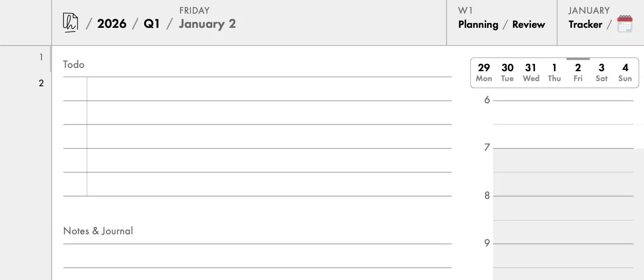The image size is (644, 280).
Task: Open the handwriting page icon in header
Action: tap(70, 23)
